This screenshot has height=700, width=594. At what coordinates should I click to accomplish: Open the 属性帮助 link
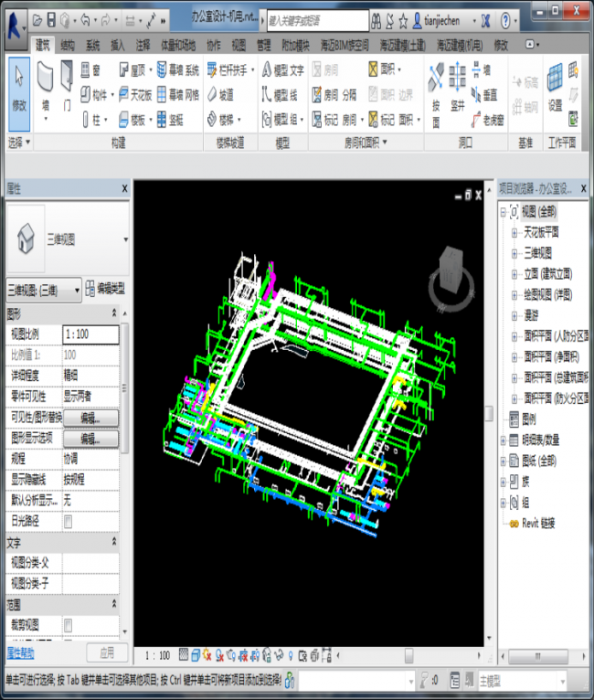point(21,652)
